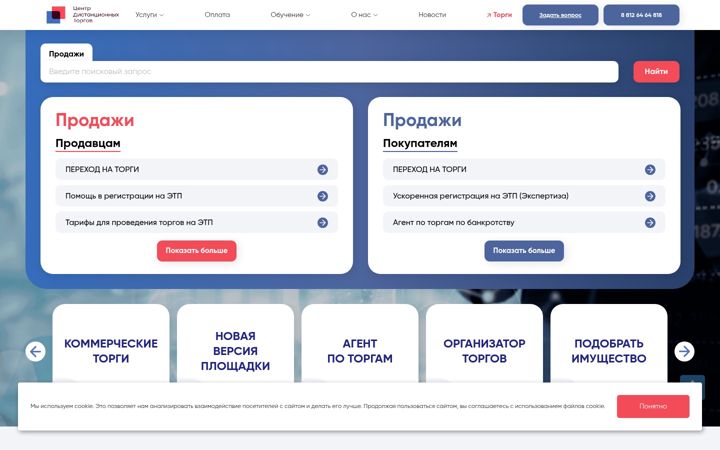Expand the Услуги dropdown menu
This screenshot has height=450, width=720.
coord(149,15)
